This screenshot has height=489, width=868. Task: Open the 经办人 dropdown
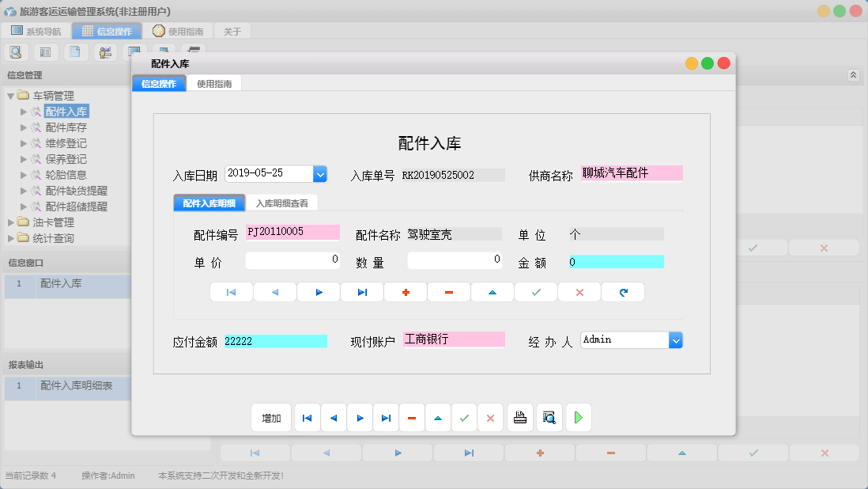point(675,339)
